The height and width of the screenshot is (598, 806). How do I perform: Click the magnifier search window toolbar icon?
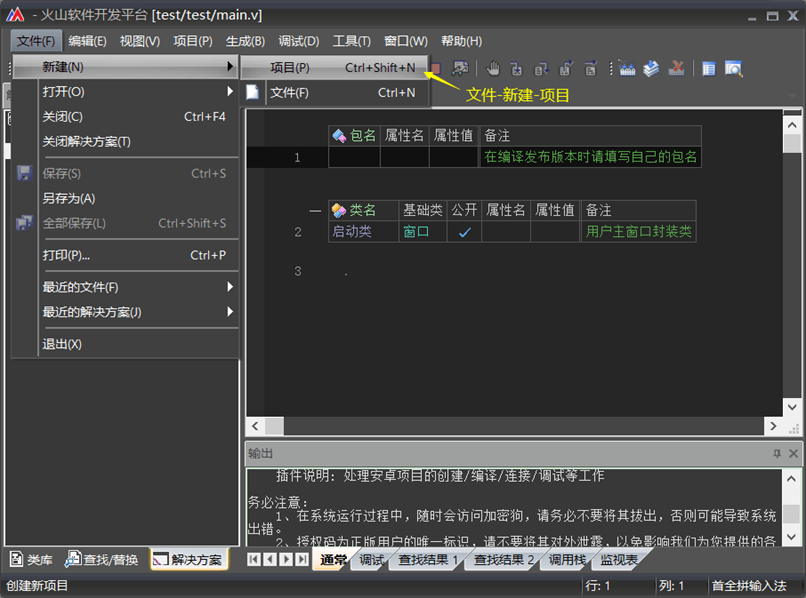point(734,68)
